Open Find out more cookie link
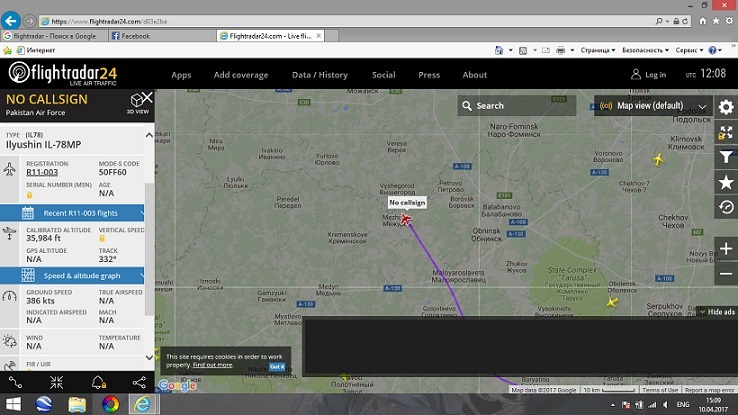Screen dimensions: 738x415 pos(212,365)
